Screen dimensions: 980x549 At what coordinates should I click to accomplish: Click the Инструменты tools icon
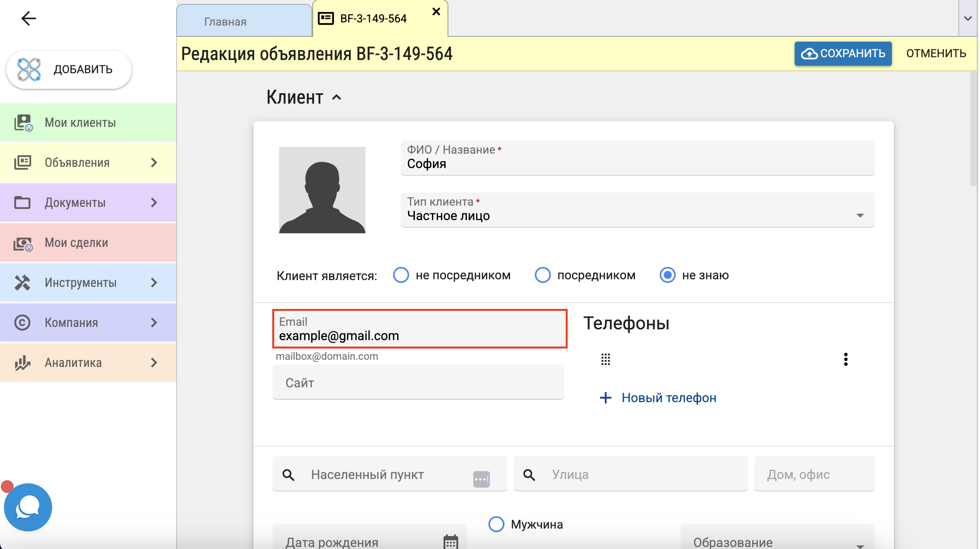click(x=22, y=283)
